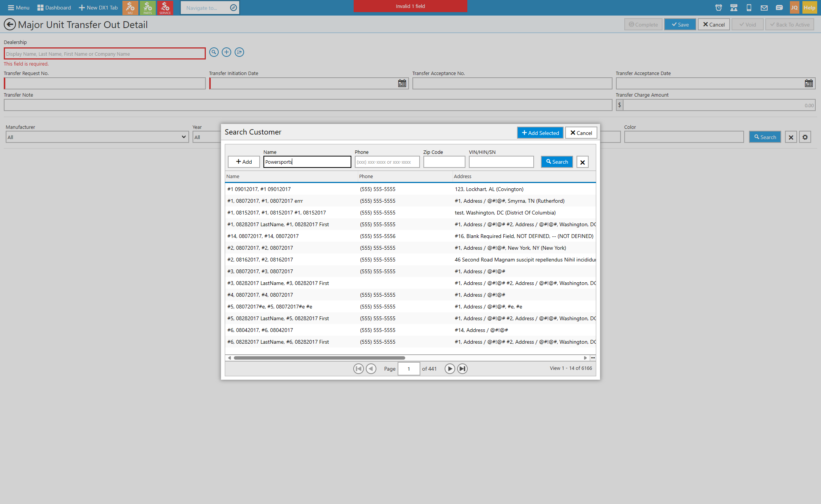Go to previous results page
Viewport: 821px width, 504px height.
tap(371, 369)
